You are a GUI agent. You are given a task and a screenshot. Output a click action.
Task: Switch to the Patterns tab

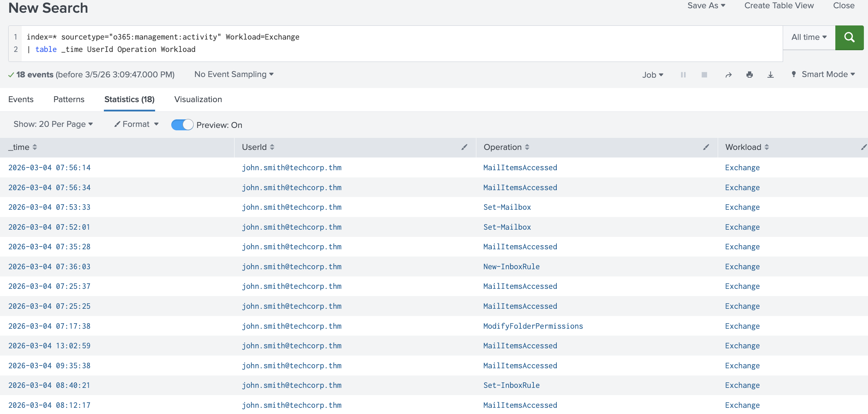69,99
